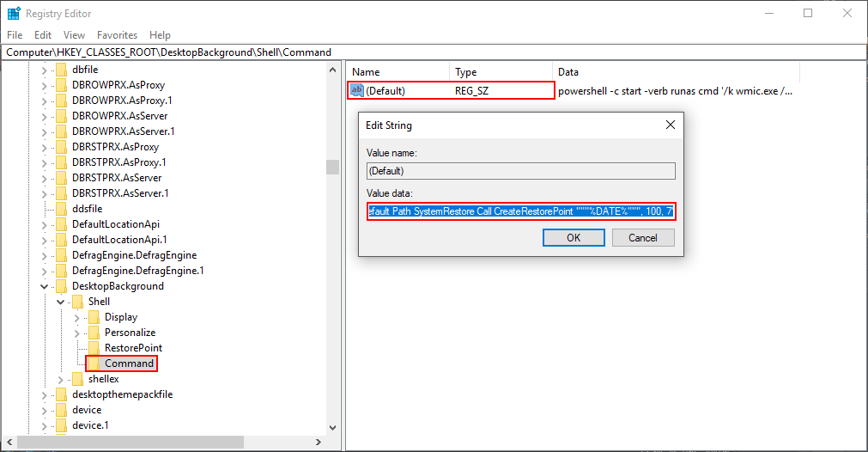This screenshot has width=868, height=452.
Task: Click the tree scroll down arrow
Action: pyautogui.click(x=333, y=428)
